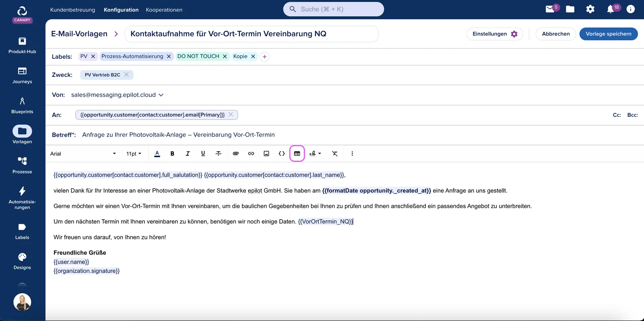Open the Kundenbetreuung menu
Screen dimensions: 644x321
pyautogui.click(x=73, y=10)
